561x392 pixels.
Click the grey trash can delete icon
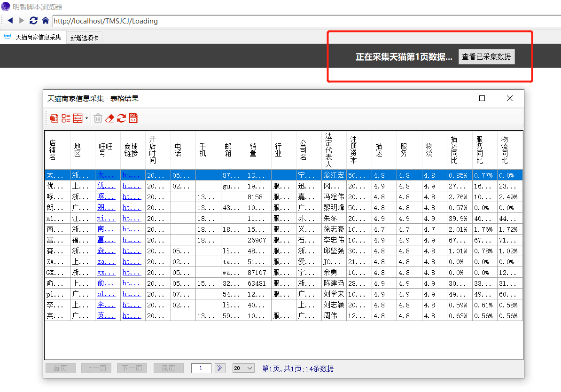[98, 118]
